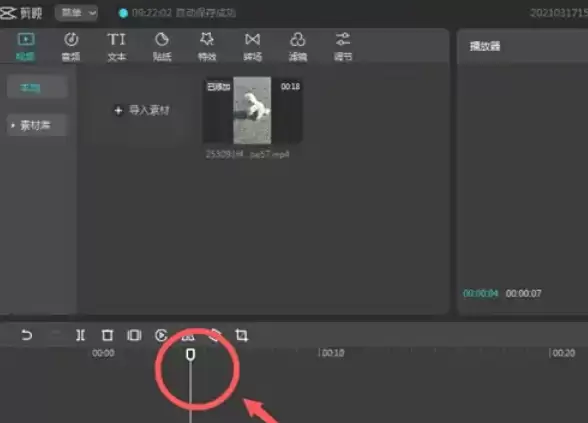This screenshot has width=588, height=423.
Task: Open the 特效 effects panel
Action: pyautogui.click(x=207, y=47)
